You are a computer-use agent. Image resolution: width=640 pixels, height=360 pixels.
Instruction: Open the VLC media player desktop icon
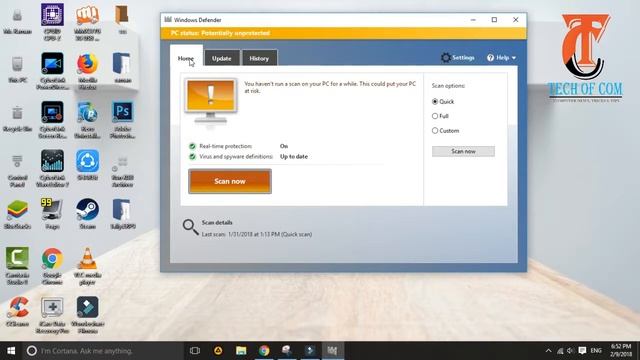pyautogui.click(x=87, y=266)
